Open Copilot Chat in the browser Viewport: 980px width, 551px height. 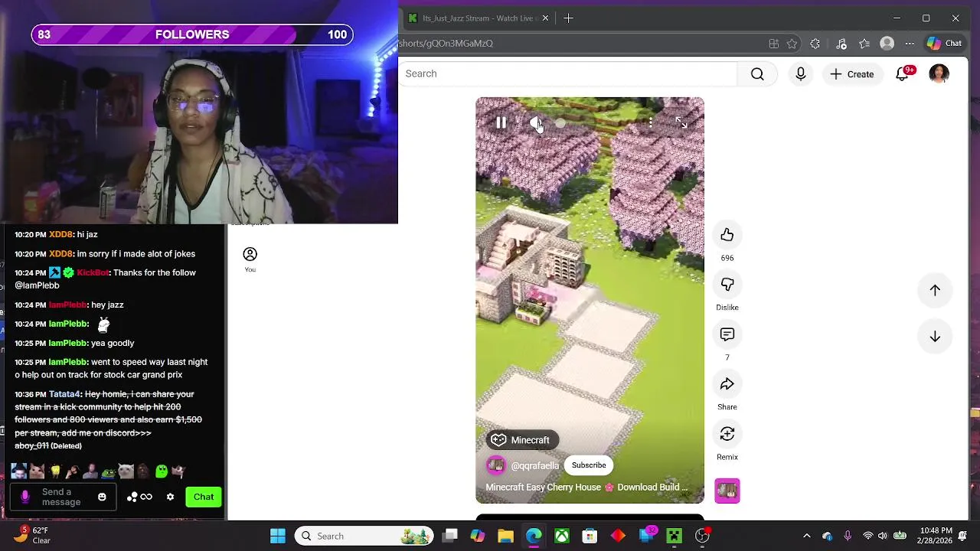944,44
